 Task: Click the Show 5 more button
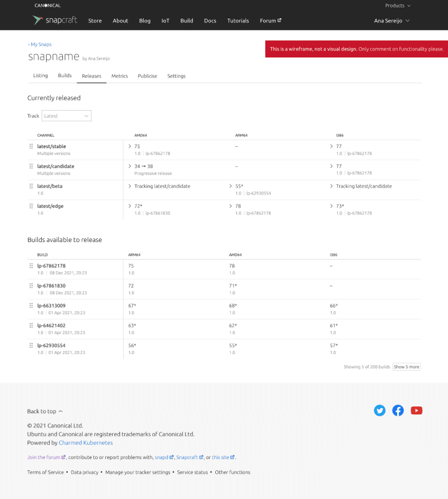click(407, 367)
